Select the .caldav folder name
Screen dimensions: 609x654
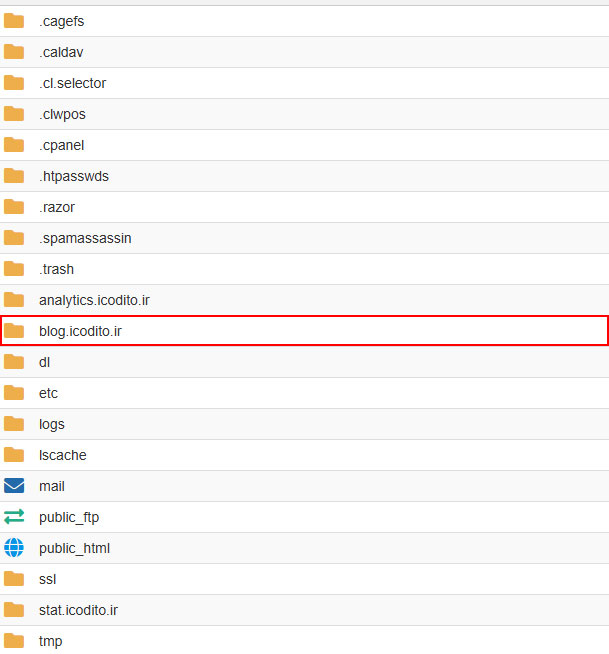[61, 52]
